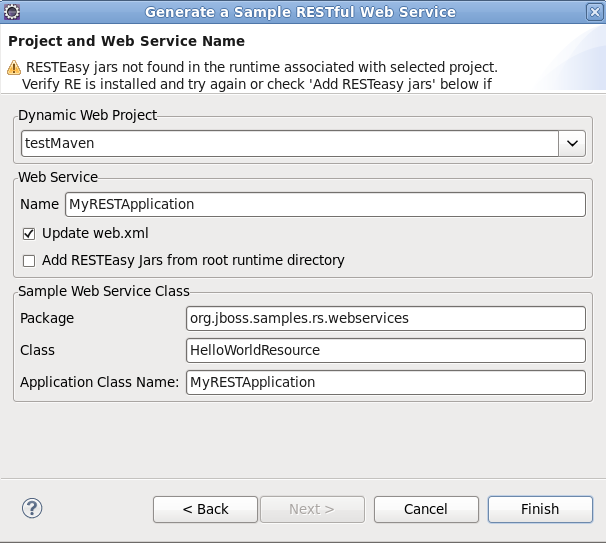This screenshot has width=606, height=543.
Task: Select the Class field HelloWorldResource
Action: [385, 350]
